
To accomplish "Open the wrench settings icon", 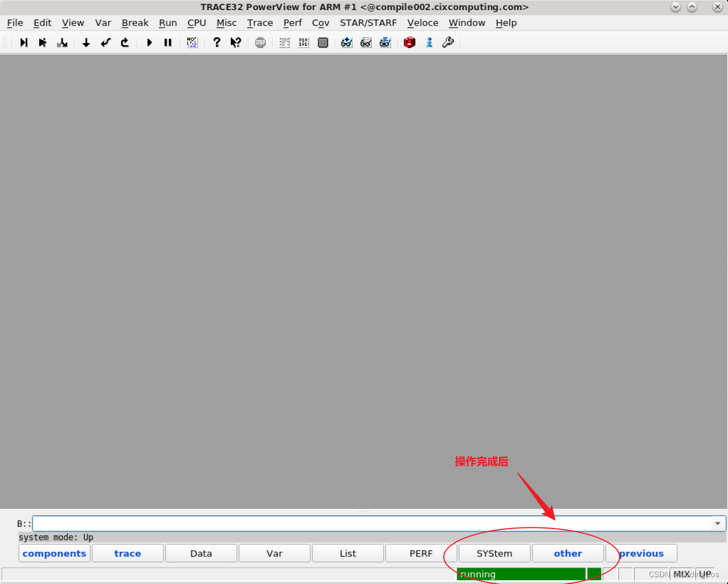I will point(448,42).
